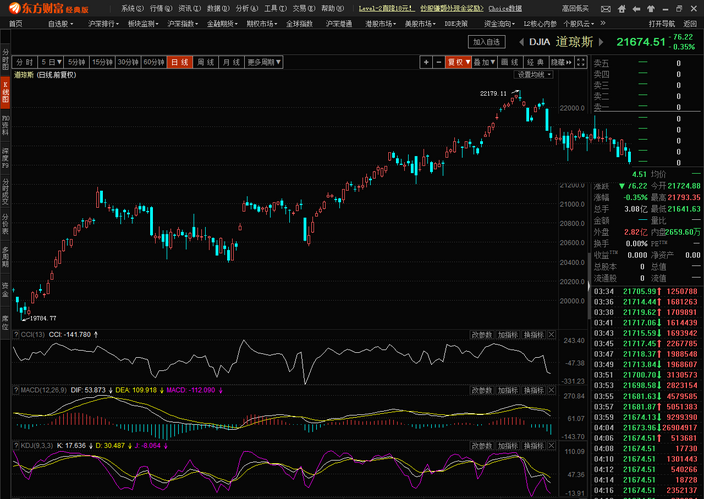
Task: Click 打开导航 in the nav bar
Action: [661, 23]
